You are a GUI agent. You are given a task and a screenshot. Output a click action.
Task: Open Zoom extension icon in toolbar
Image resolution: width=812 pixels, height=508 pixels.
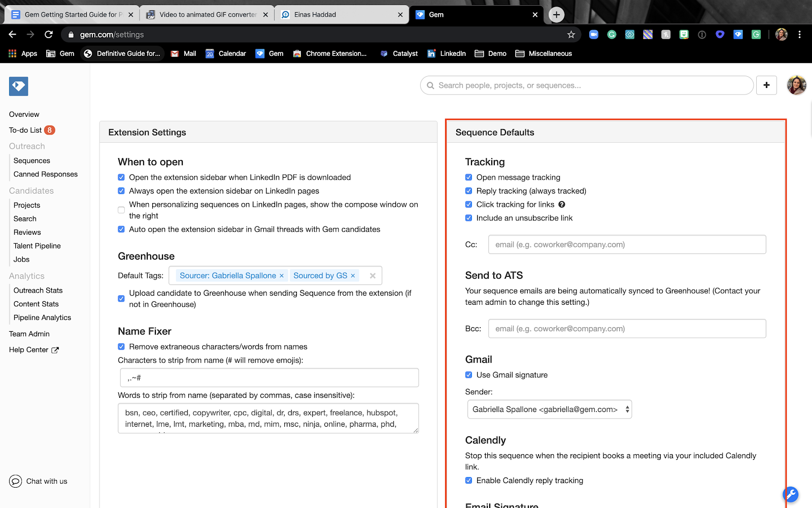(x=594, y=35)
